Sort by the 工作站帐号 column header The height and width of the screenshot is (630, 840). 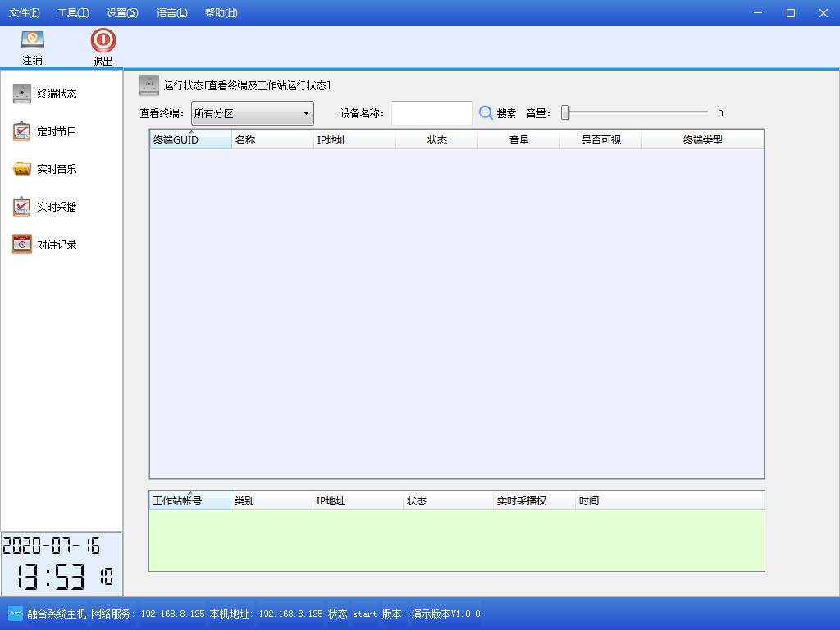pos(189,501)
